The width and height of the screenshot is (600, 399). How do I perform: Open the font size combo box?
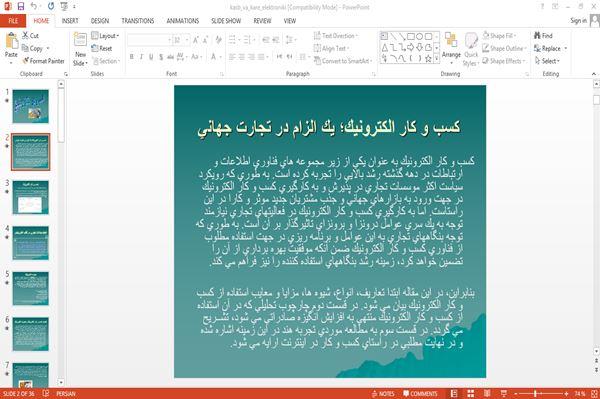pyautogui.click(x=181, y=40)
